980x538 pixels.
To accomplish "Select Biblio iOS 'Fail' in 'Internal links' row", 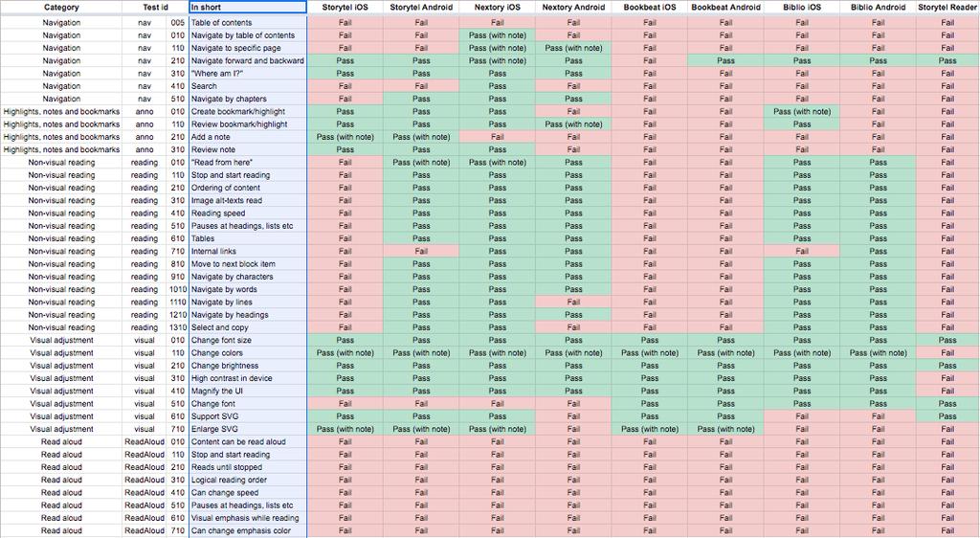I will (802, 251).
